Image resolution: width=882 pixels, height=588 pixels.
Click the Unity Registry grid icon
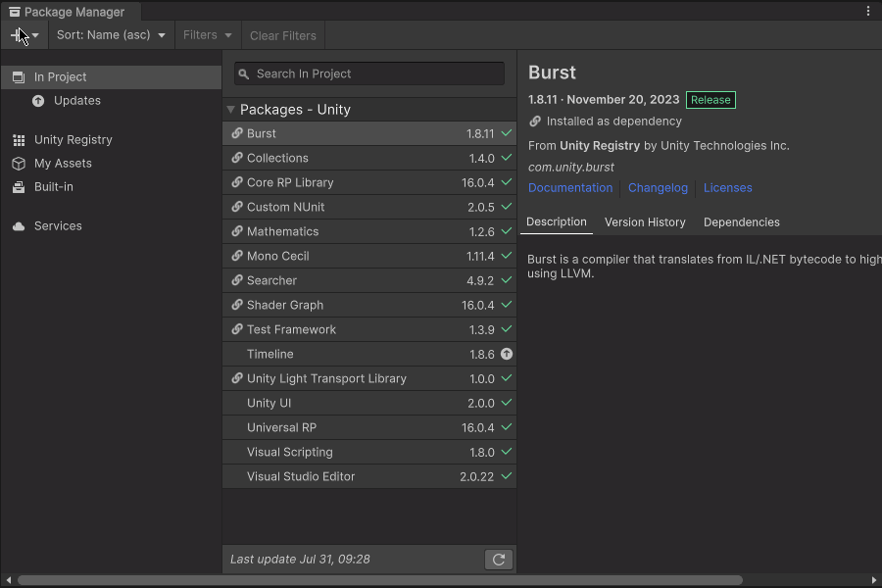[19, 140]
